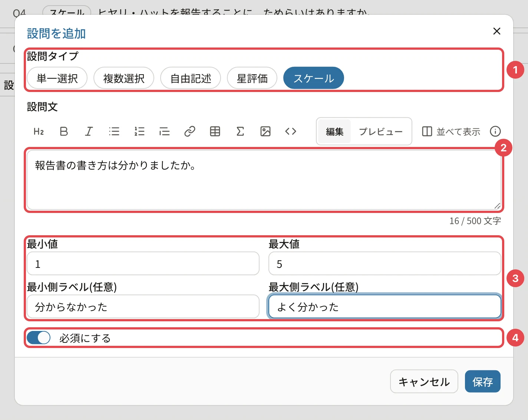Image resolution: width=528 pixels, height=420 pixels.
Task: Grab the text area resize handle
Action: pyautogui.click(x=497, y=206)
